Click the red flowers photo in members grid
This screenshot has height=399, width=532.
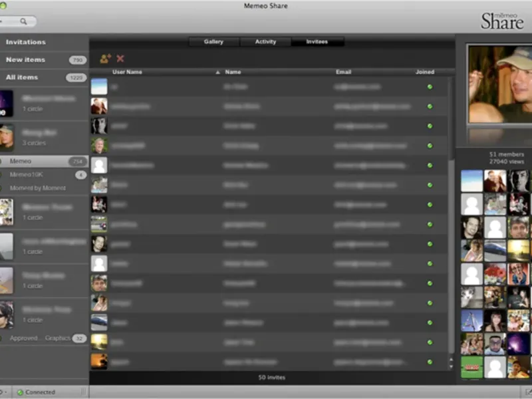coord(495,274)
